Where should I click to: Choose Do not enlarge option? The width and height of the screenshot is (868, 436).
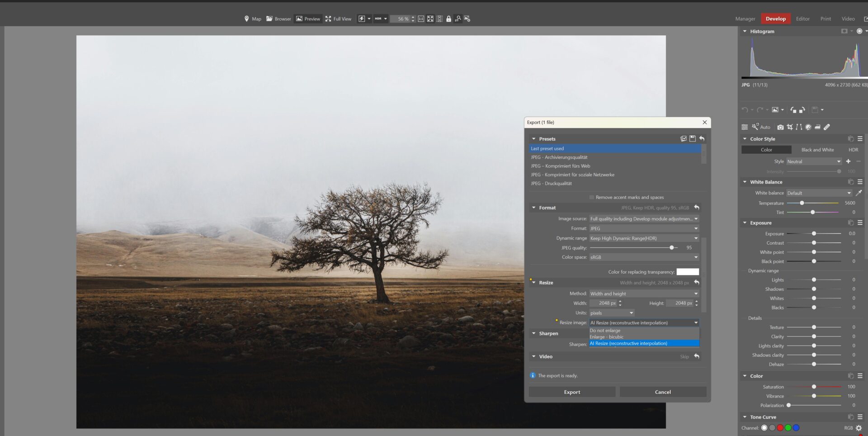(x=644, y=331)
